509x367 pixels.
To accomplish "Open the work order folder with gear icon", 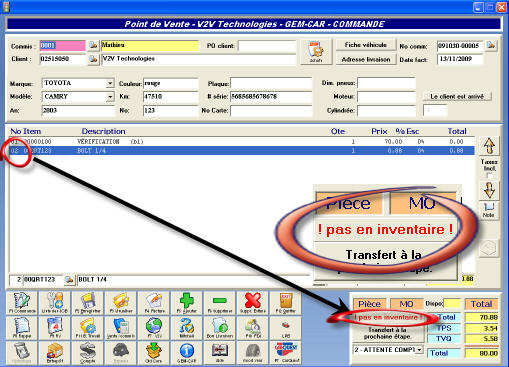I will [x=88, y=328].
